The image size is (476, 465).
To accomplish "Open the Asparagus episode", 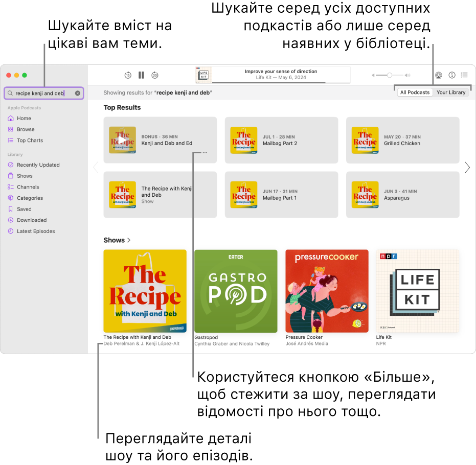I will (402, 195).
